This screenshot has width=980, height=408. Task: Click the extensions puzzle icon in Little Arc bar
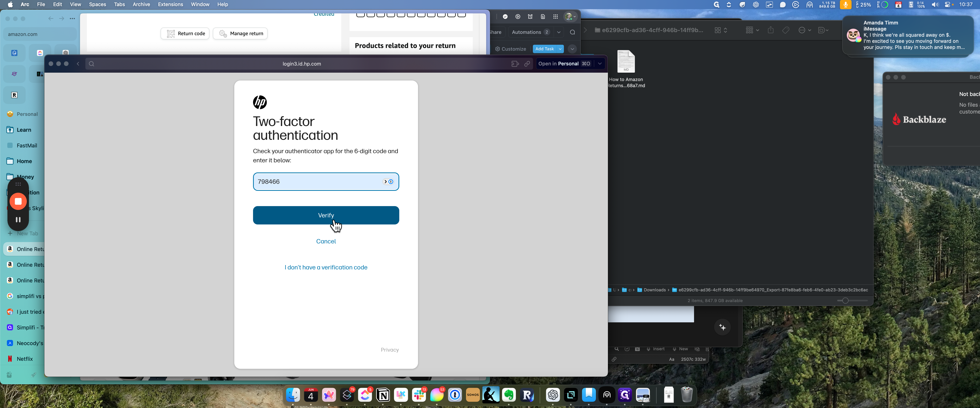(x=515, y=64)
